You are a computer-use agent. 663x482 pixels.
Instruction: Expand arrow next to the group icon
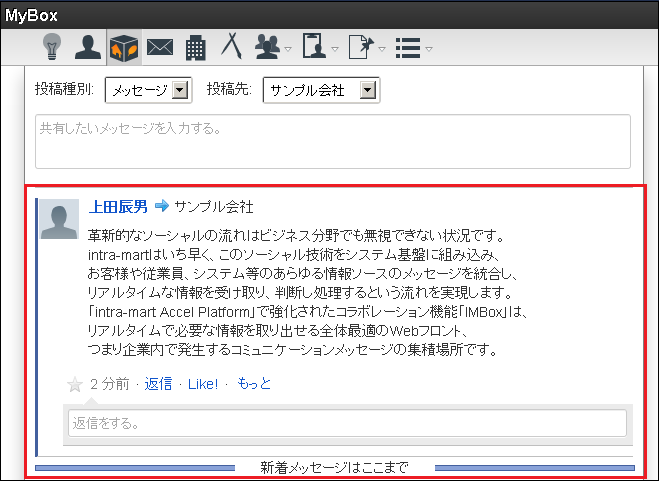pos(288,49)
